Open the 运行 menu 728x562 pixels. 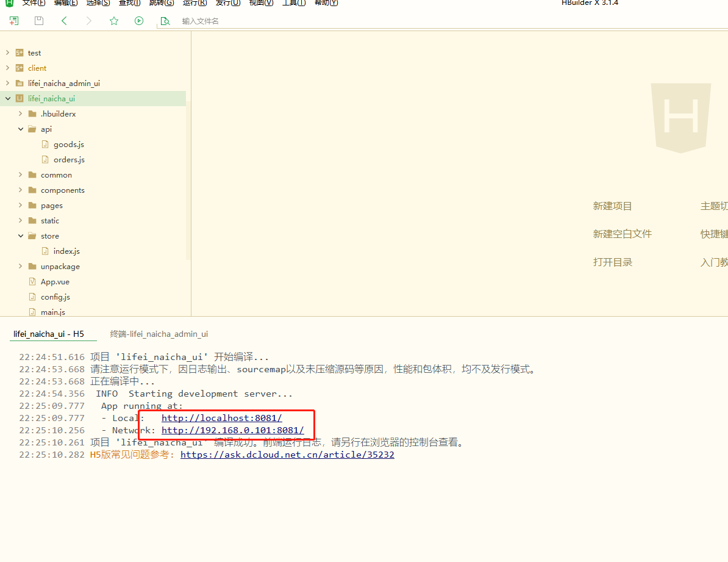click(x=194, y=3)
